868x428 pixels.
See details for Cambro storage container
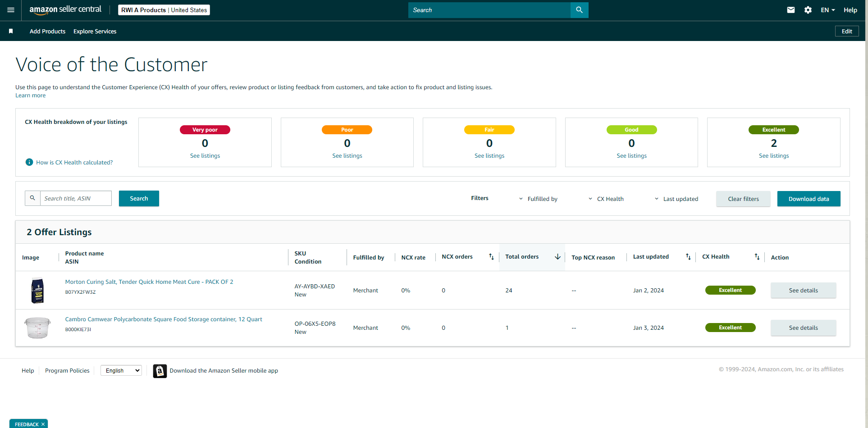pos(803,328)
